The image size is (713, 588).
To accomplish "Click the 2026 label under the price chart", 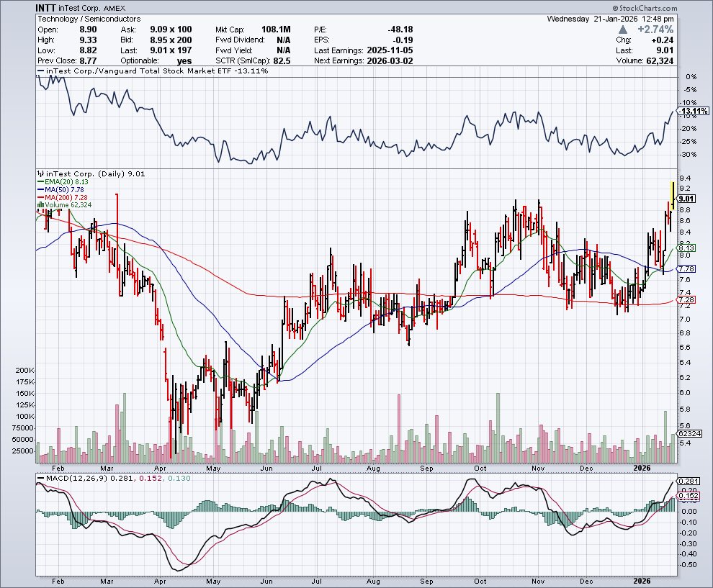I will 642,468.
